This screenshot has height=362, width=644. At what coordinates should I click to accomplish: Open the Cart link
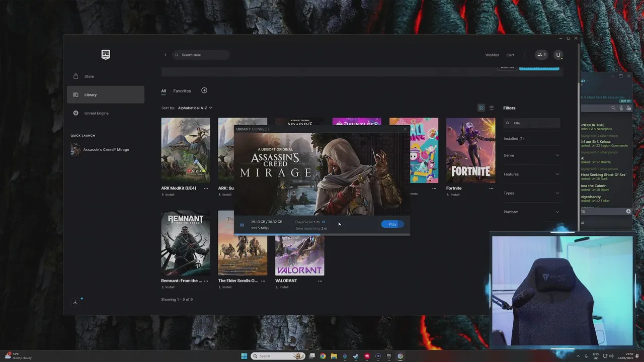tap(510, 55)
